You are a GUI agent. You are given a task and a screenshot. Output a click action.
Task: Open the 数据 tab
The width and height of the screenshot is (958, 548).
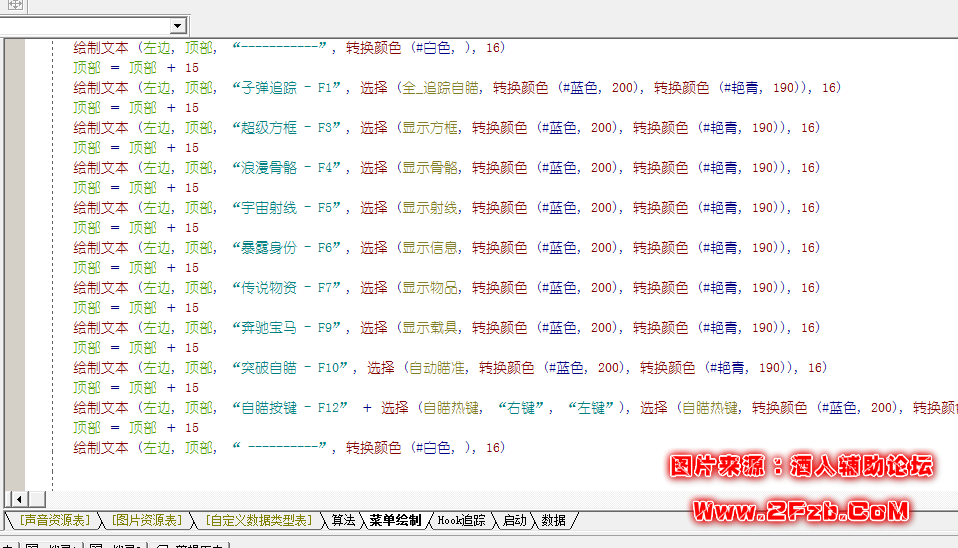tap(554, 521)
